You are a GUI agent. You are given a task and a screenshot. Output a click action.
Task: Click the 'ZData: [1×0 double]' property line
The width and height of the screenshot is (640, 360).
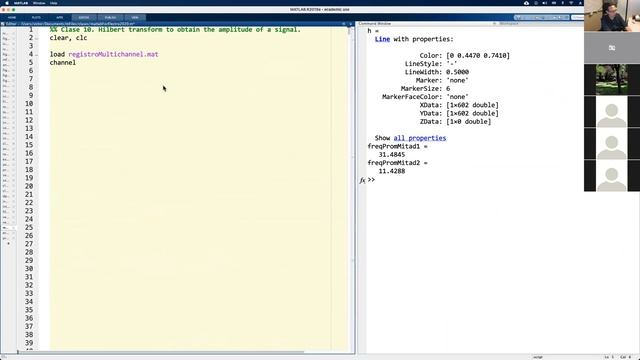[x=455, y=122]
